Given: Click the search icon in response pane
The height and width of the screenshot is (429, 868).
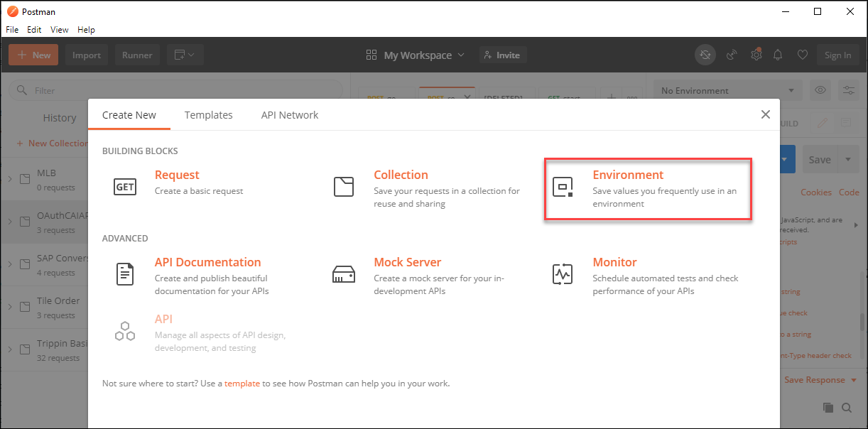Looking at the screenshot, I should (847, 408).
